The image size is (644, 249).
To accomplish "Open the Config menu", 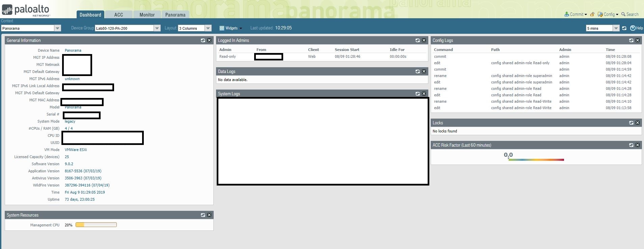I will pos(608,14).
